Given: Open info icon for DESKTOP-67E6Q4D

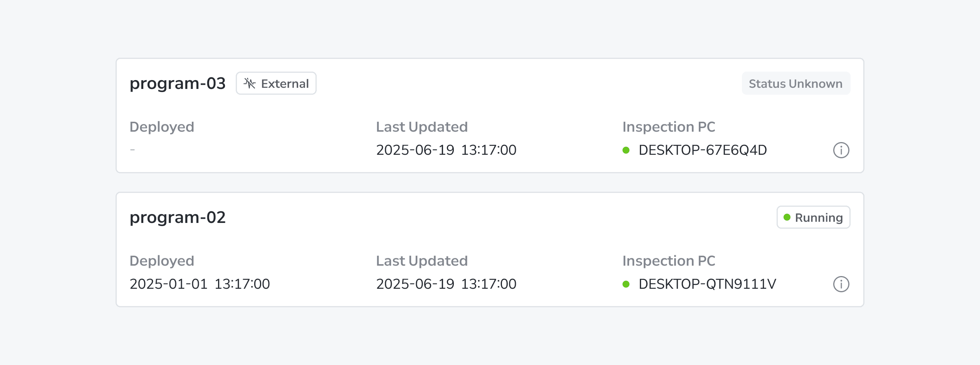Looking at the screenshot, I should click(841, 150).
